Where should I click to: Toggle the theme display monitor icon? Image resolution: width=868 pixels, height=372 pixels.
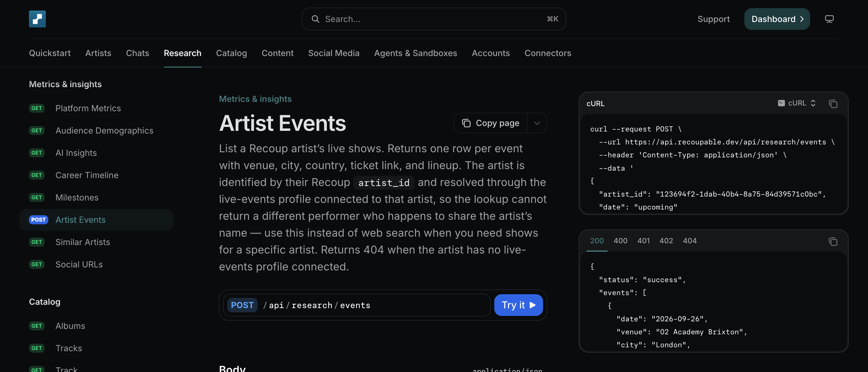pyautogui.click(x=829, y=19)
